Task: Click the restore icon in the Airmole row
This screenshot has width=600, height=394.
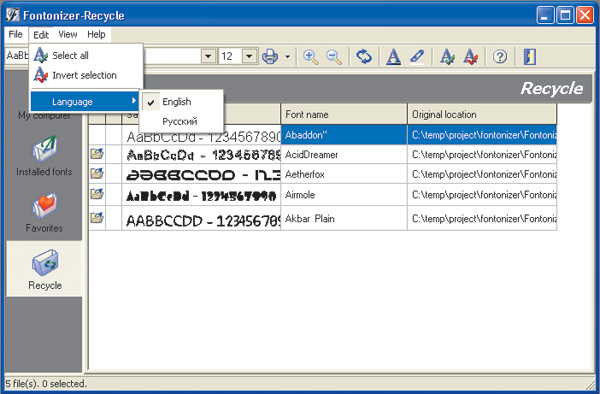Action: click(x=97, y=194)
